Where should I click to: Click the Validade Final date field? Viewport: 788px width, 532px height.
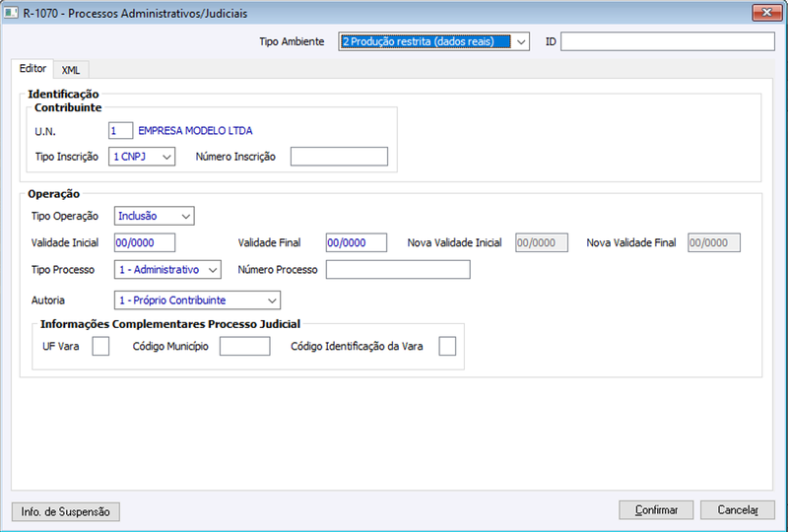click(x=357, y=243)
